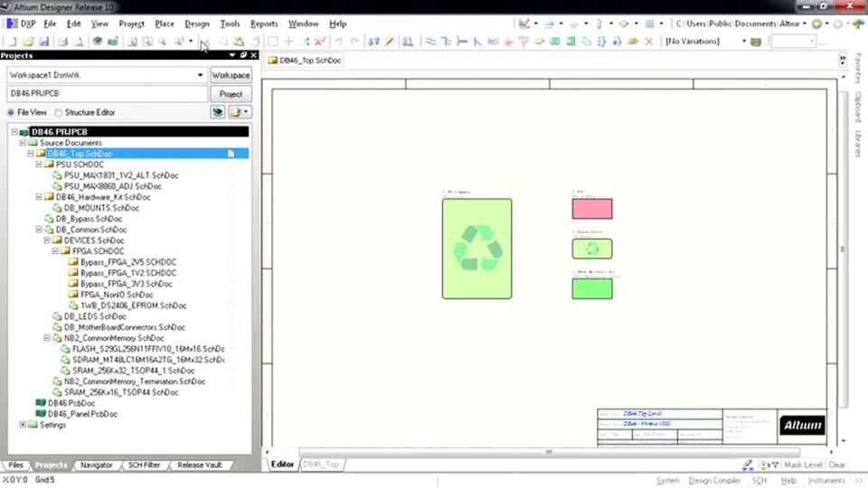Screen dimensions: 868x488
Task: Open the No Variations dropdown
Action: pos(743,42)
